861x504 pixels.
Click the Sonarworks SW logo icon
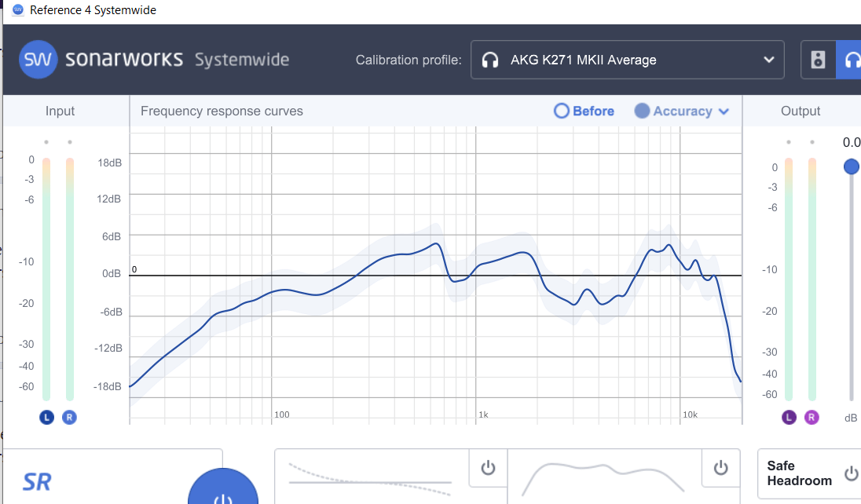coord(38,60)
